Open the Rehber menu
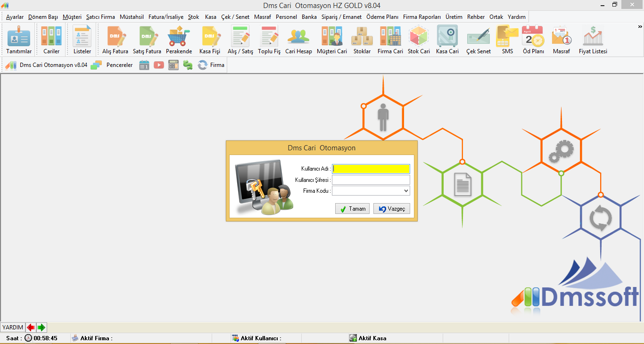The width and height of the screenshot is (644, 344). point(476,17)
